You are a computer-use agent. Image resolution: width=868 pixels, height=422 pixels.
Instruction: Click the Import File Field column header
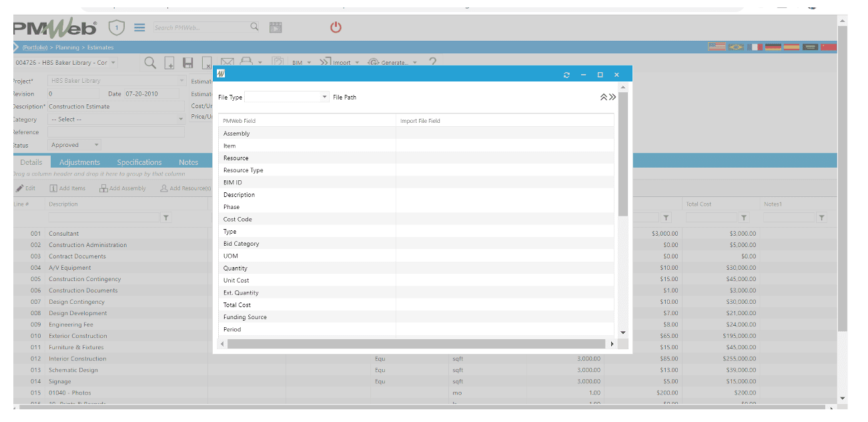click(505, 121)
